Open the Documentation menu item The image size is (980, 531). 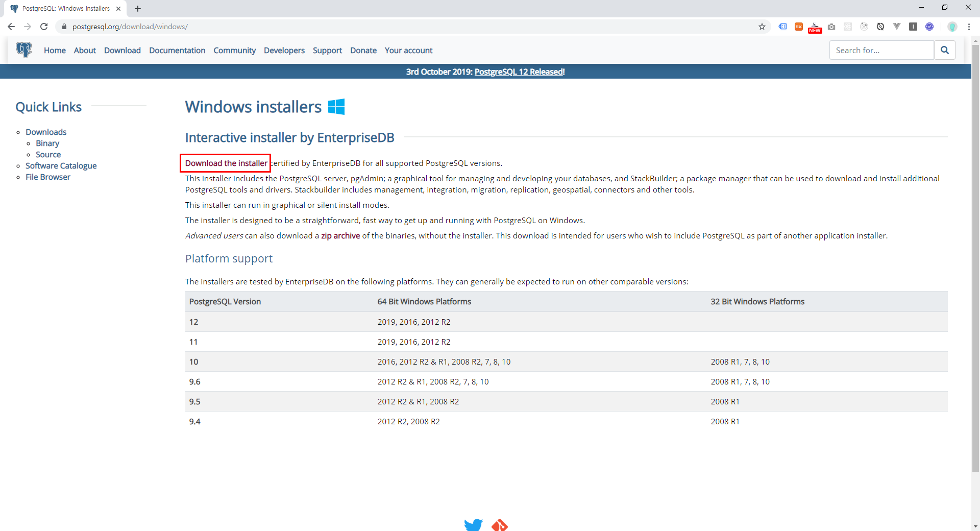(177, 50)
